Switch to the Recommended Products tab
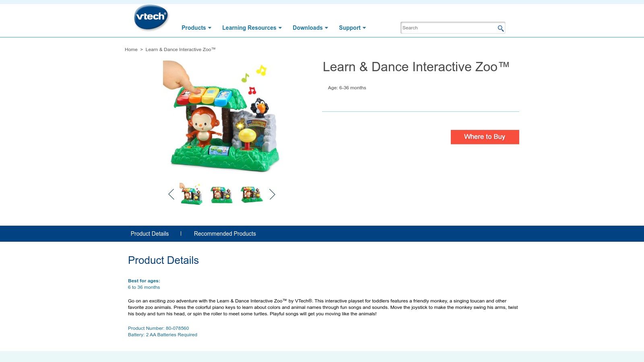Screen dimensions: 644x362 (225, 234)
